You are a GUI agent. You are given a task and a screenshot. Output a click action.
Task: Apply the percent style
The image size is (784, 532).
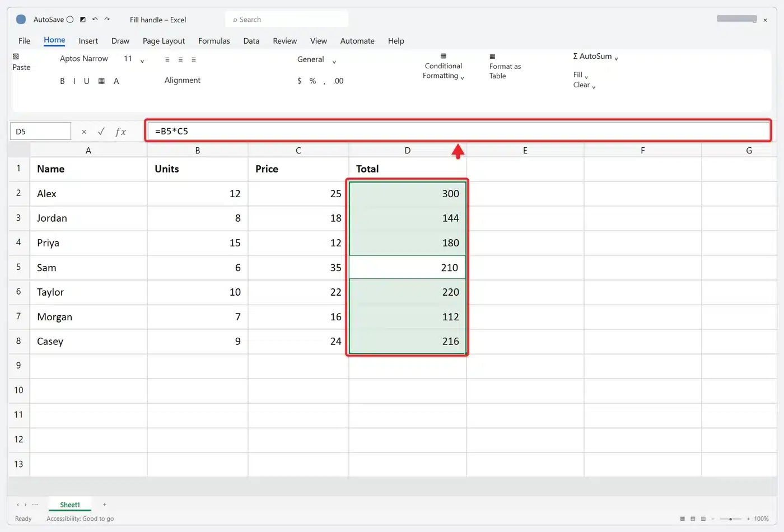pyautogui.click(x=312, y=81)
